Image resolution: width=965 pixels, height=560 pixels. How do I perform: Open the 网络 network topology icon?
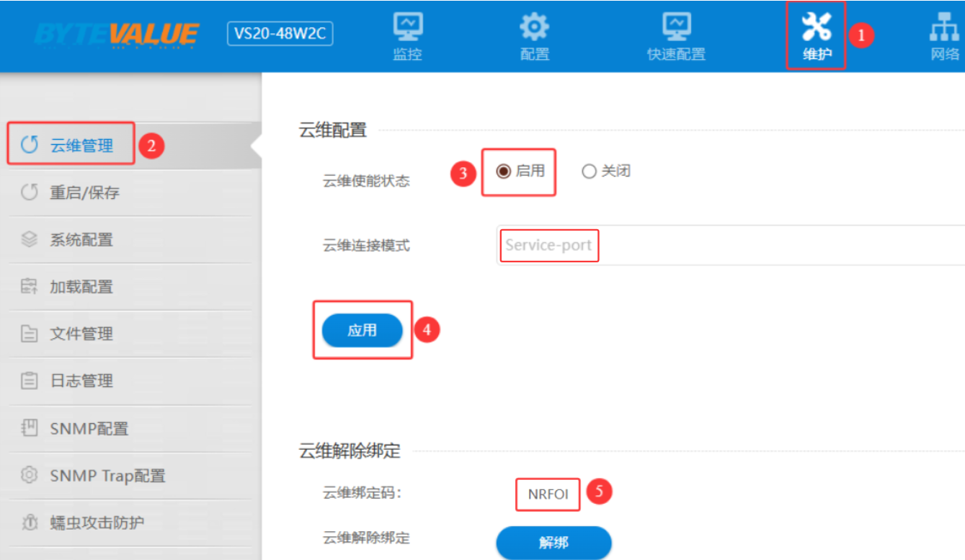click(944, 27)
